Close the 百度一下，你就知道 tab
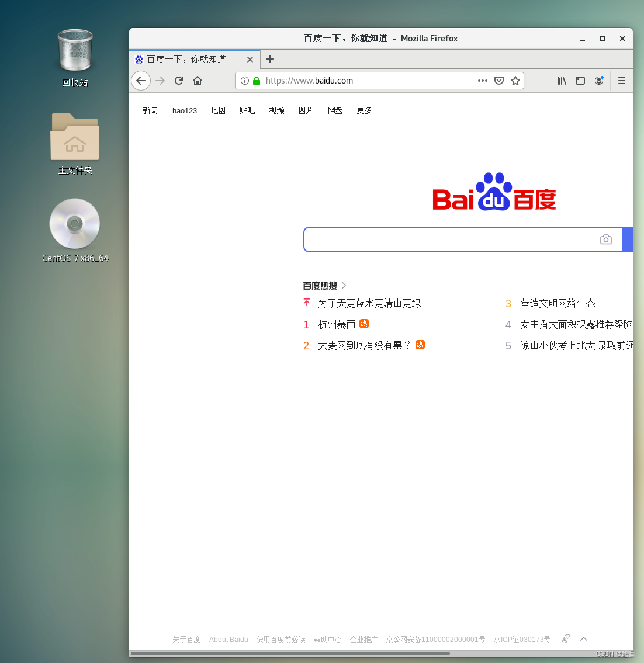The height and width of the screenshot is (663, 644). pos(250,60)
